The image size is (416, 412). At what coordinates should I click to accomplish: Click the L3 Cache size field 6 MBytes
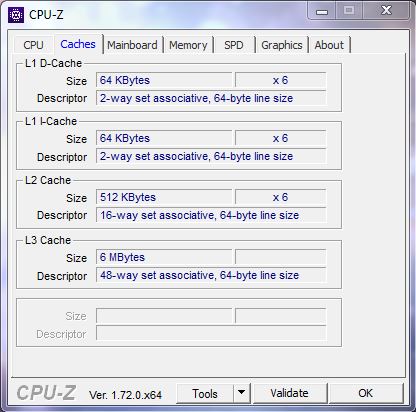click(164, 257)
